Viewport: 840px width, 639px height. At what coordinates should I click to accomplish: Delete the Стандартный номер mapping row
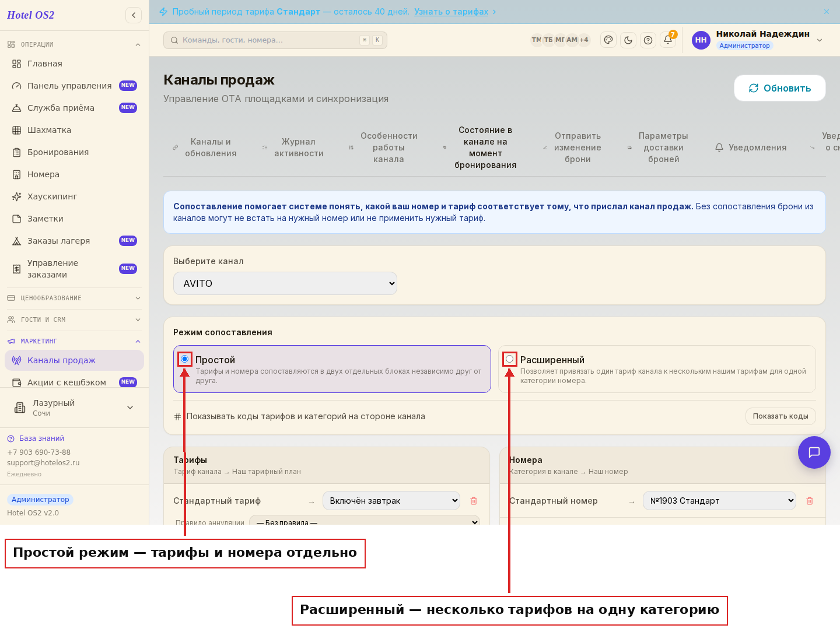(x=810, y=501)
